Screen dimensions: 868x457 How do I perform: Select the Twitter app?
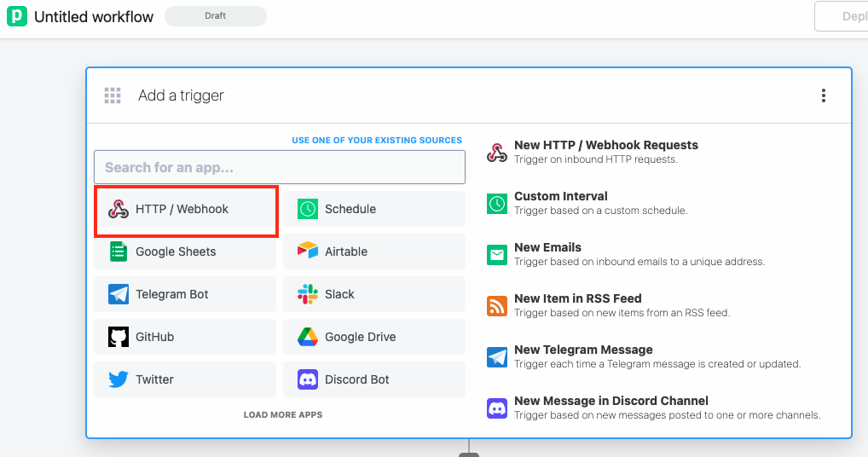pyautogui.click(x=185, y=379)
